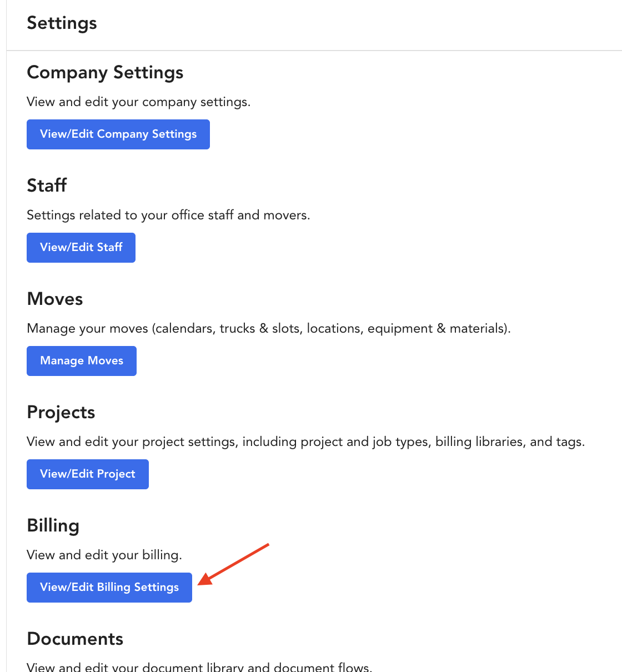This screenshot has width=622, height=672.
Task: Click the horizontal divider under Settings
Action: (x=314, y=51)
